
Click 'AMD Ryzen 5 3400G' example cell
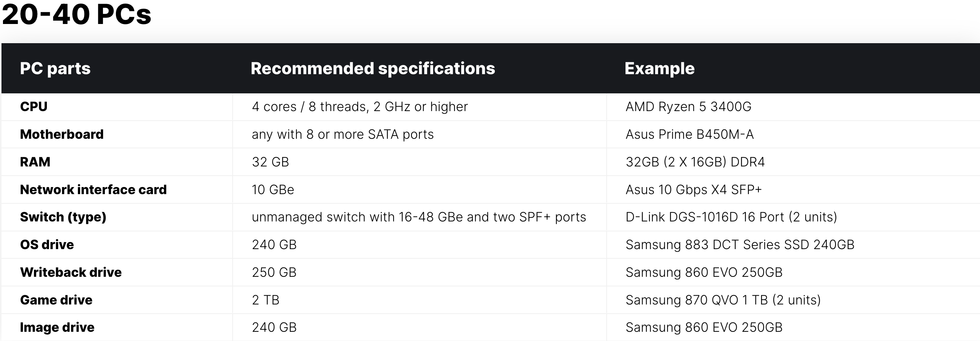tap(689, 106)
